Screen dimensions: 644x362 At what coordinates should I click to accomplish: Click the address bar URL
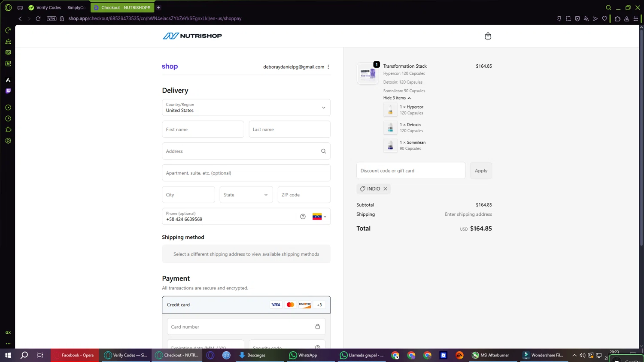point(155,18)
